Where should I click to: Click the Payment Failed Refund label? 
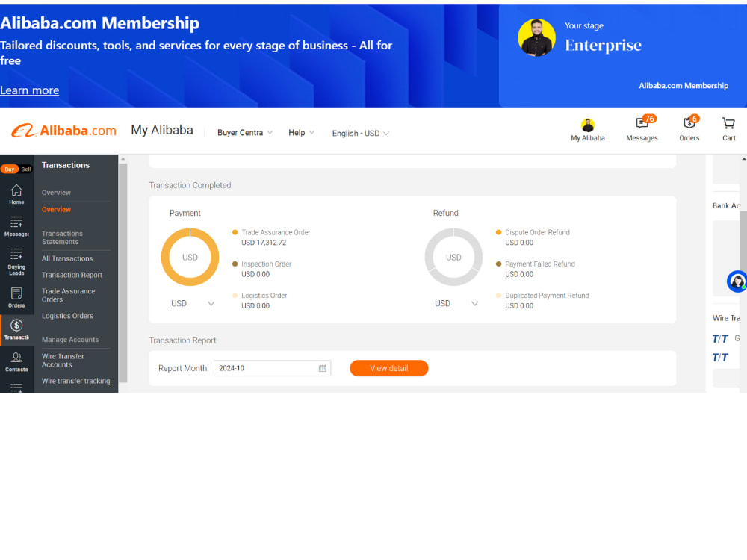coord(540,264)
